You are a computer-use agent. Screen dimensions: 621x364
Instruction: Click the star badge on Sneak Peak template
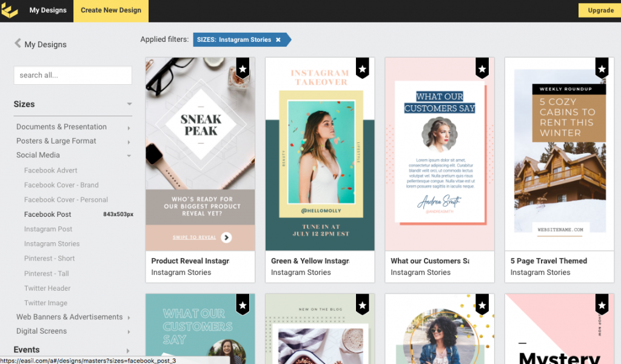(x=242, y=68)
